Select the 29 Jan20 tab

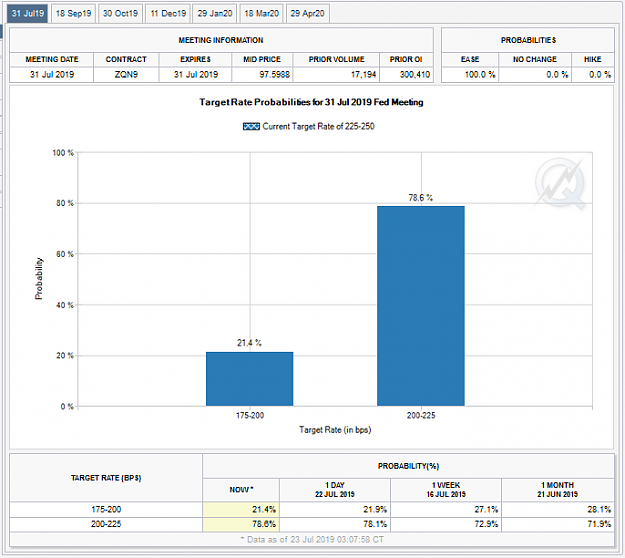coord(214,14)
